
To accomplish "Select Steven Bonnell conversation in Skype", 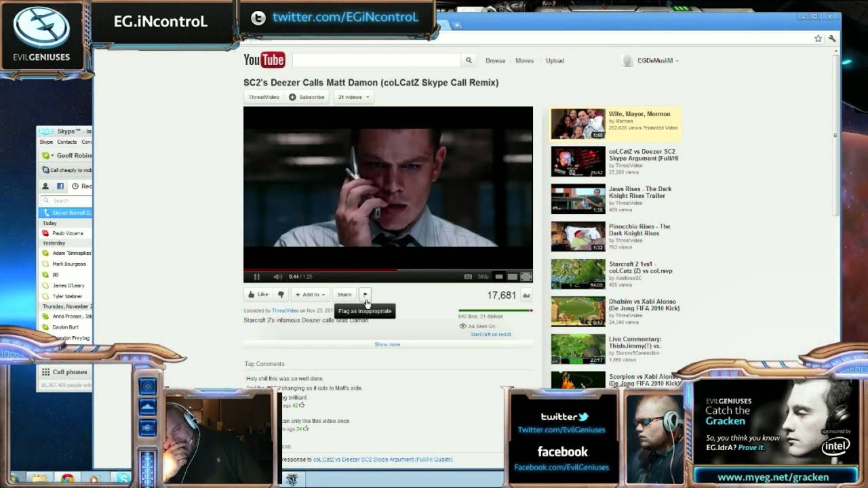I will pyautogui.click(x=66, y=213).
